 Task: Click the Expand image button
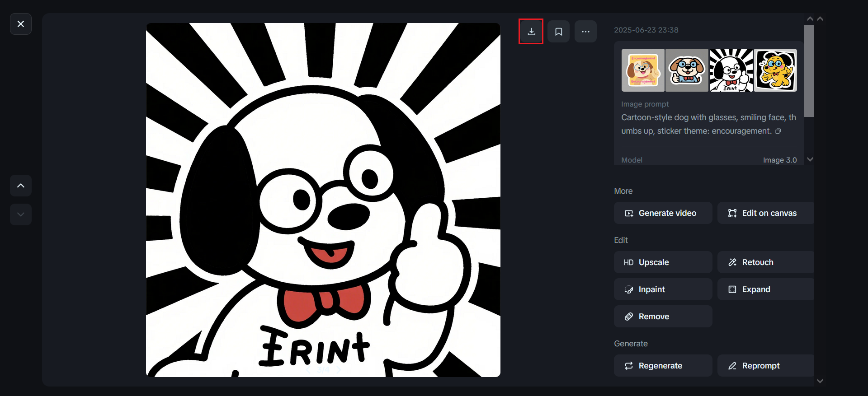pyautogui.click(x=766, y=289)
